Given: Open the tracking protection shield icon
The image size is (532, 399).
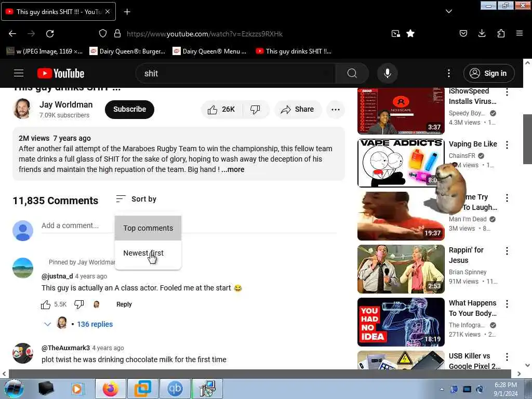Looking at the screenshot, I should coord(103,34).
